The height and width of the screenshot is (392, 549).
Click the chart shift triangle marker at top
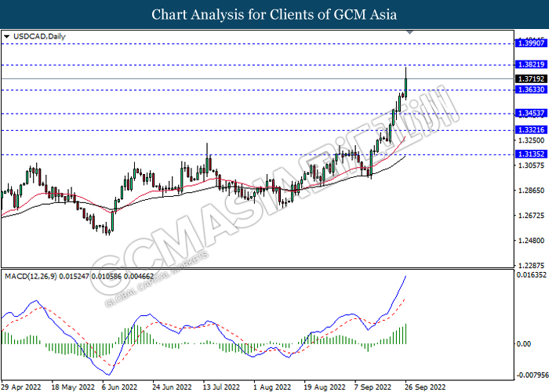[x=410, y=33]
